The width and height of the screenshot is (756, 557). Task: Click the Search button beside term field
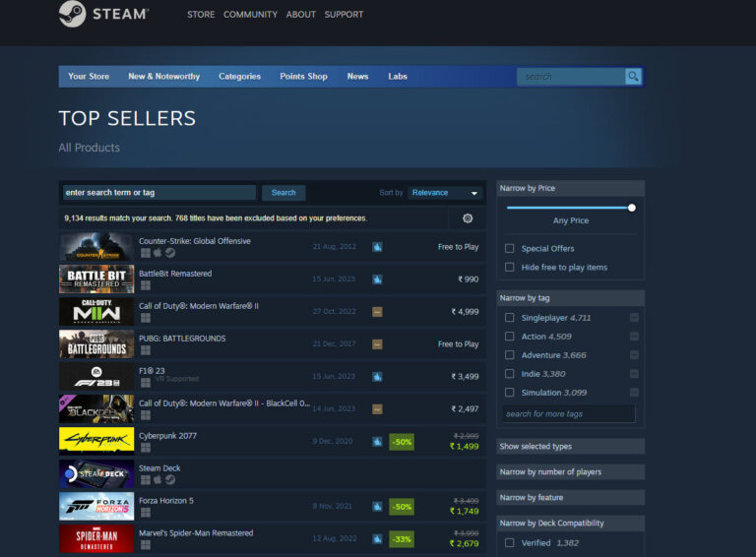[283, 193]
